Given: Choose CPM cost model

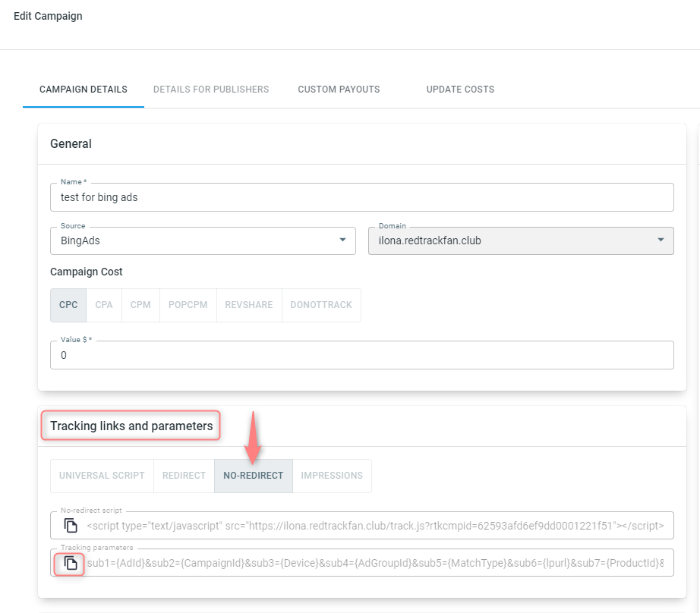Looking at the screenshot, I should (140, 305).
